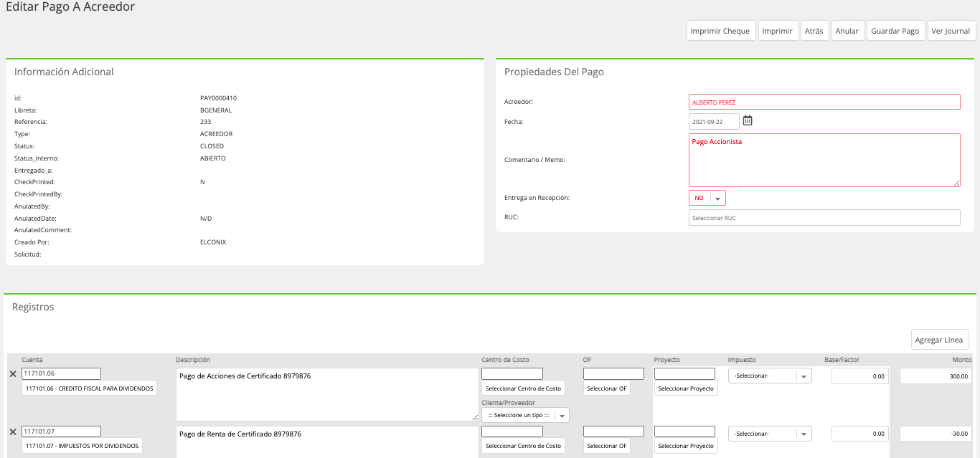Click Seleccionar Centro de Costo in first row
This screenshot has width=980, height=458.
coord(523,388)
